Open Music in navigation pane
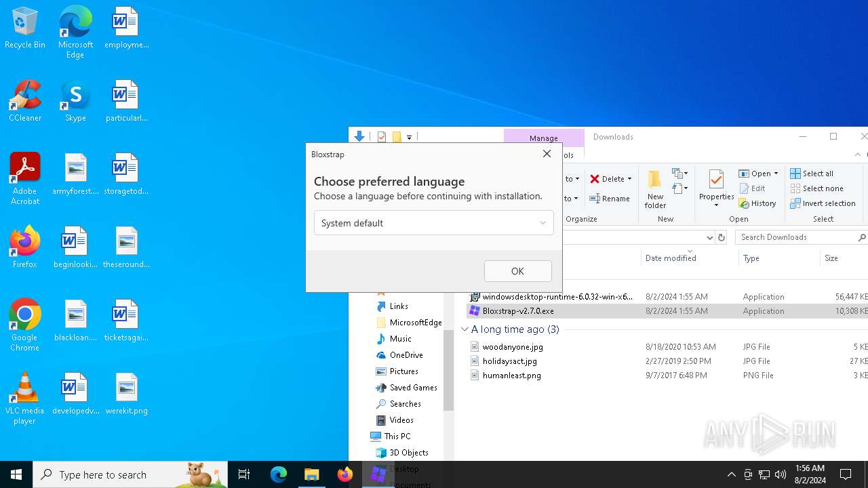The image size is (868, 488). [x=400, y=339]
